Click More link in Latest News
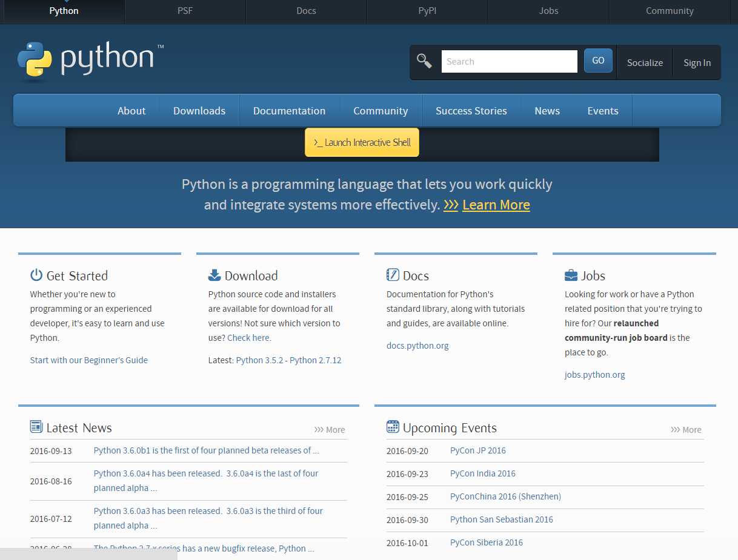 click(330, 429)
